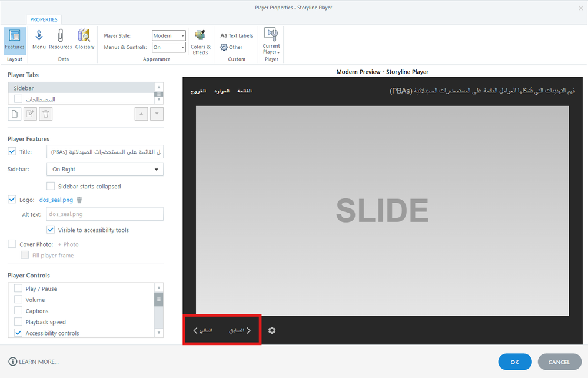Image resolution: width=588 pixels, height=378 pixels.
Task: Click the Other gear option in Custom
Action: (231, 47)
